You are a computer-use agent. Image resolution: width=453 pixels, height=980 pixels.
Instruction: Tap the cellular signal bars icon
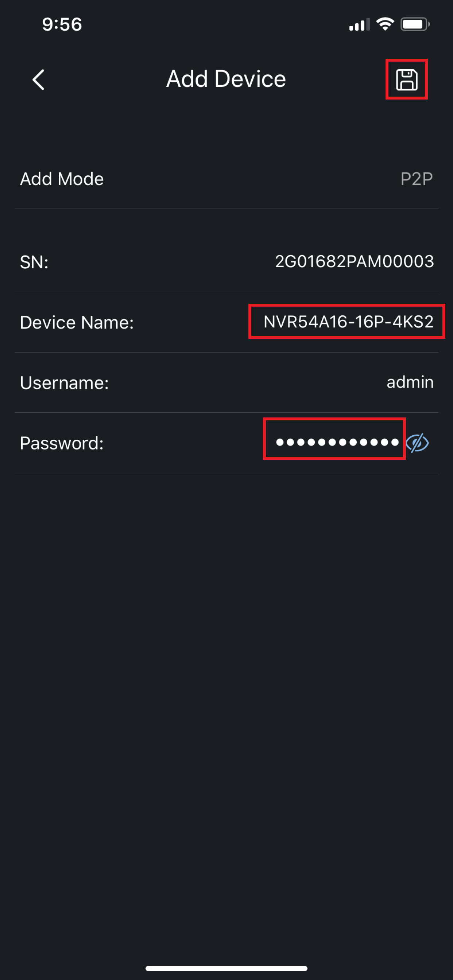click(359, 25)
